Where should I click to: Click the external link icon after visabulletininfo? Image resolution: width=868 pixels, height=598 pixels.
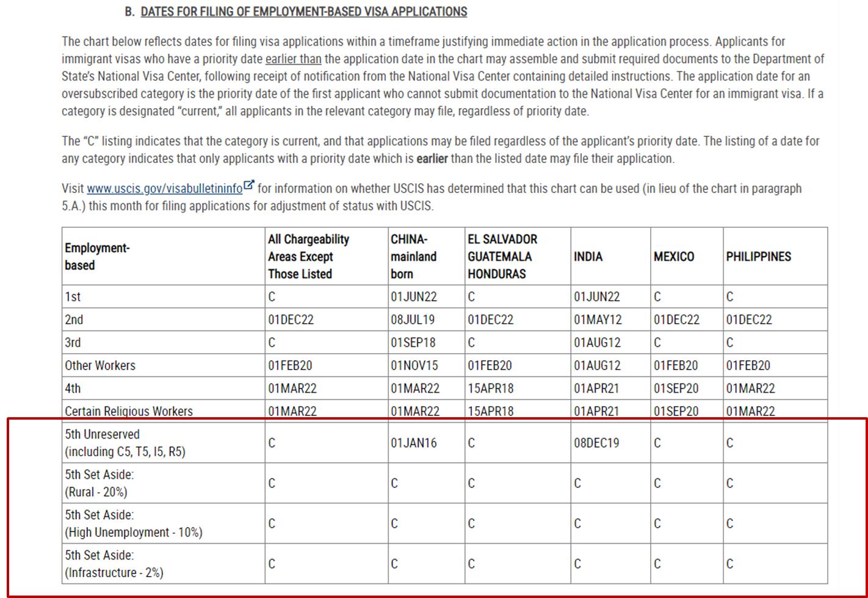pos(249,186)
